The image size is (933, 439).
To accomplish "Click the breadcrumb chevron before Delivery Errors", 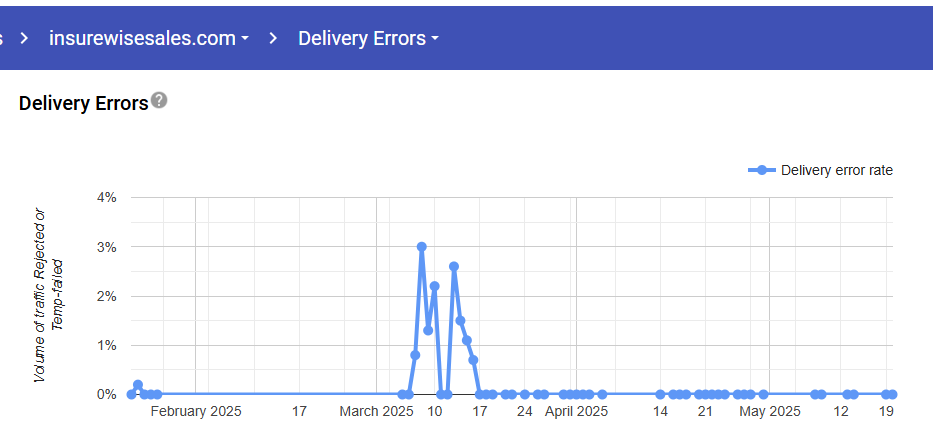I will [x=273, y=39].
